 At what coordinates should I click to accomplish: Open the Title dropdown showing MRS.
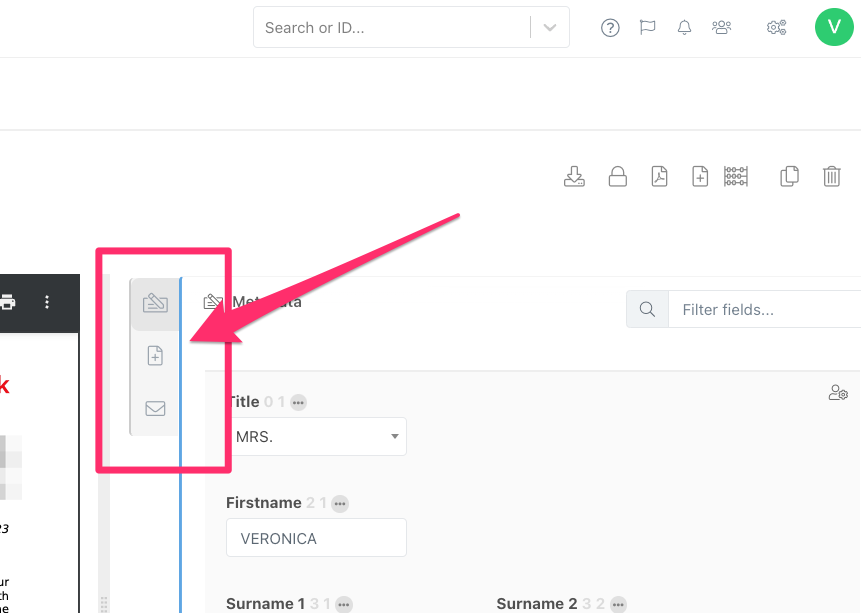coord(316,437)
